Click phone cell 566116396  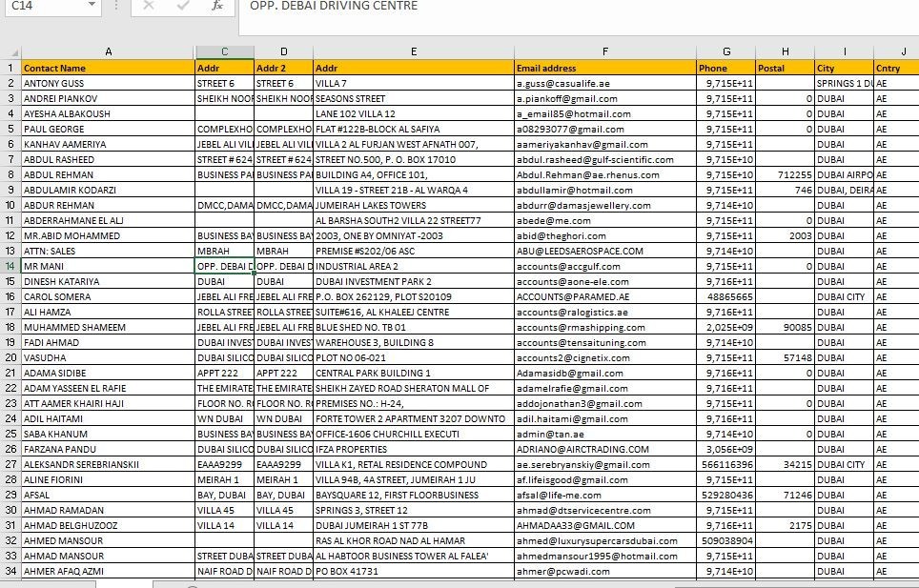point(726,464)
